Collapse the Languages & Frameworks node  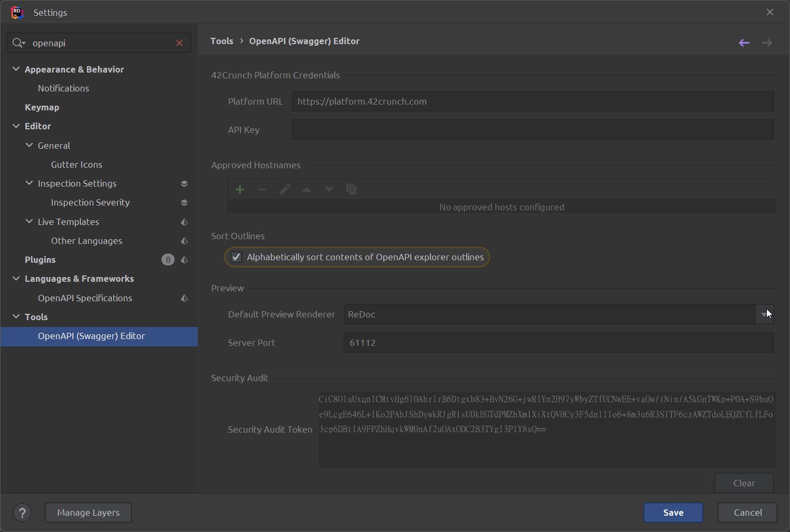tap(16, 279)
